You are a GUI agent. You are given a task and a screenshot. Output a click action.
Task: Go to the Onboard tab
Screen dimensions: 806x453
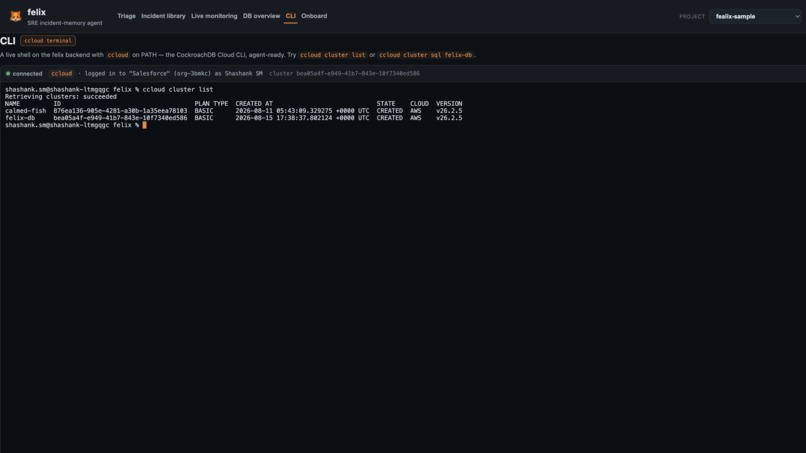[x=314, y=16]
